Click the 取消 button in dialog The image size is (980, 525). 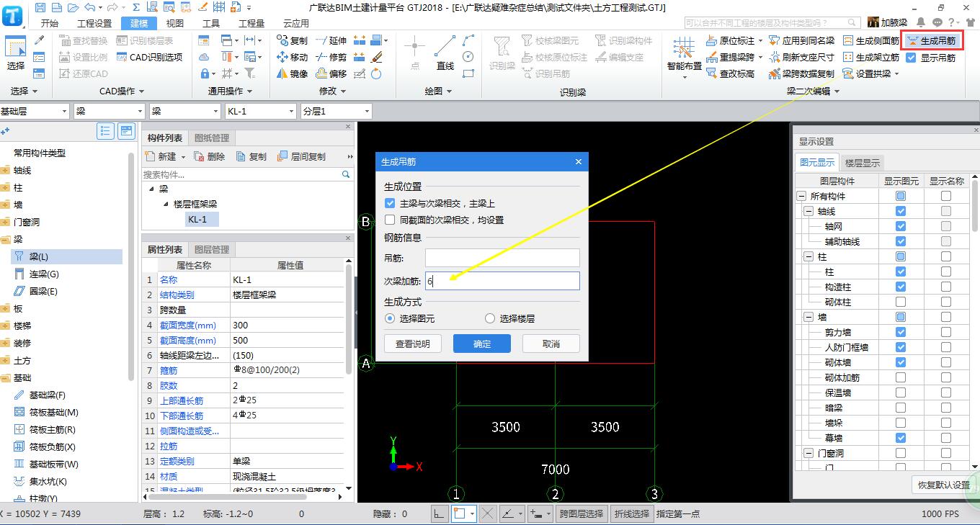(551, 344)
